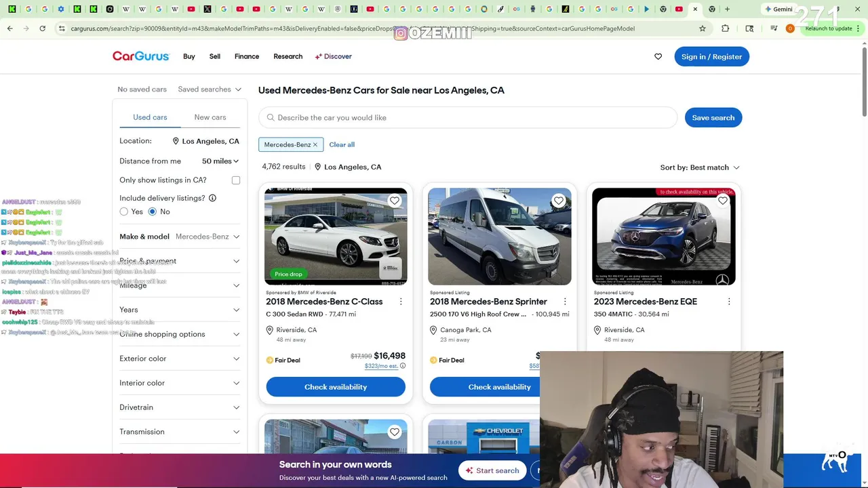Favorite the listing in the second row
This screenshot has height=488, width=868.
pos(395,432)
